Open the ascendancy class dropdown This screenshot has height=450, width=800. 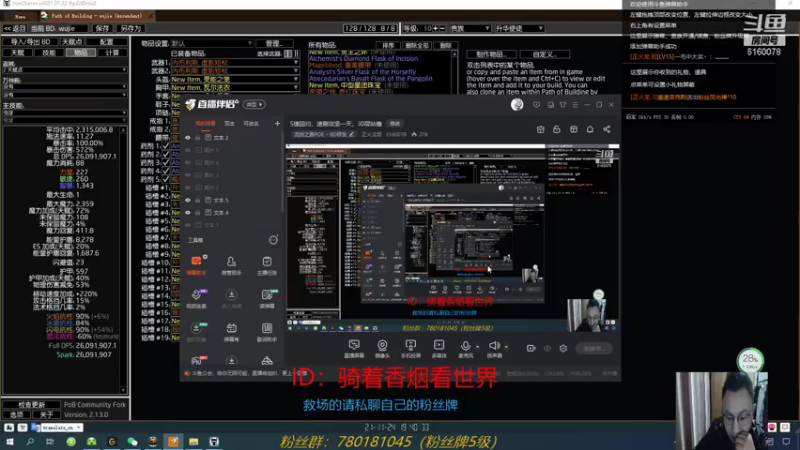pyautogui.click(x=519, y=29)
